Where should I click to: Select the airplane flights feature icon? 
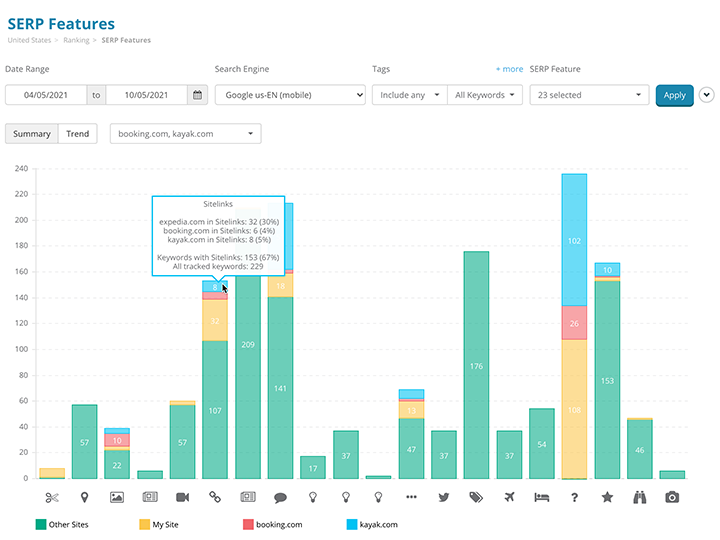[x=509, y=497]
